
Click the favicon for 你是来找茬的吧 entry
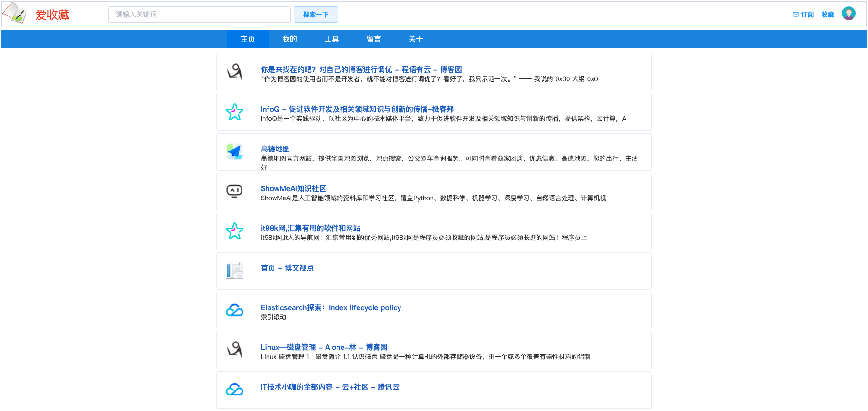click(x=235, y=72)
